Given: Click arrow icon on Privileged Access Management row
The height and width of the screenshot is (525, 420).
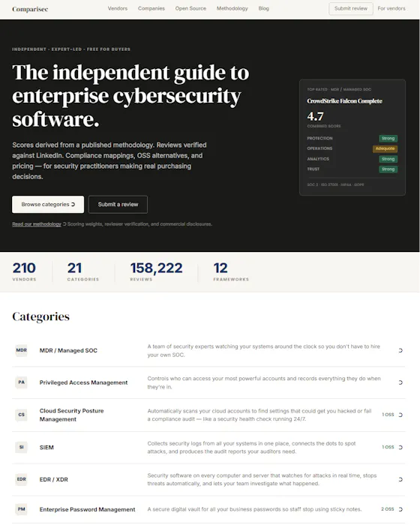Looking at the screenshot, I should [400, 382].
